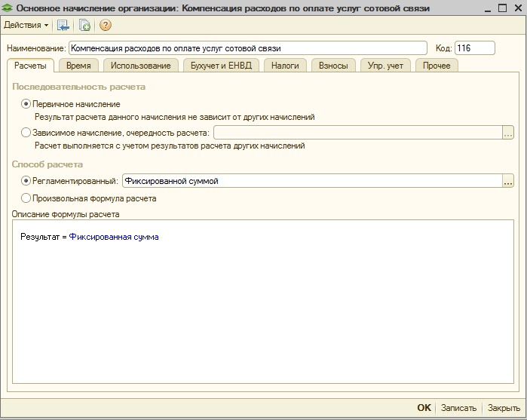Click the Фиксированной суммой field
The width and height of the screenshot is (527, 420).
(x=312, y=181)
